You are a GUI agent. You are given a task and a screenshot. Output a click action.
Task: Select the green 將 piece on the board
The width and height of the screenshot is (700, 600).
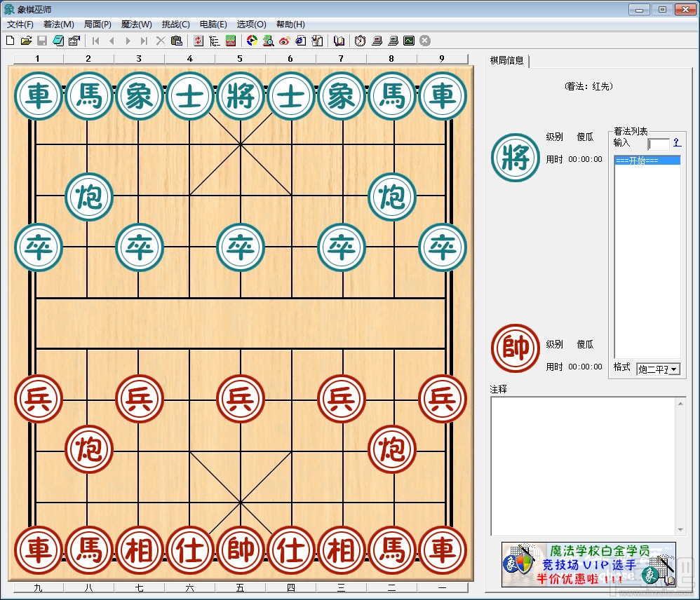click(241, 95)
